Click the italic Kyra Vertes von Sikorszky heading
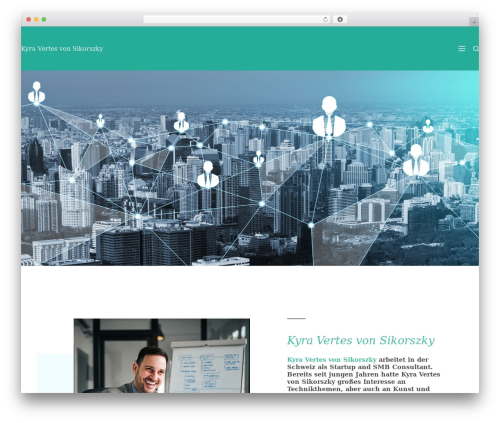The width and height of the screenshot is (500, 423). (361, 340)
